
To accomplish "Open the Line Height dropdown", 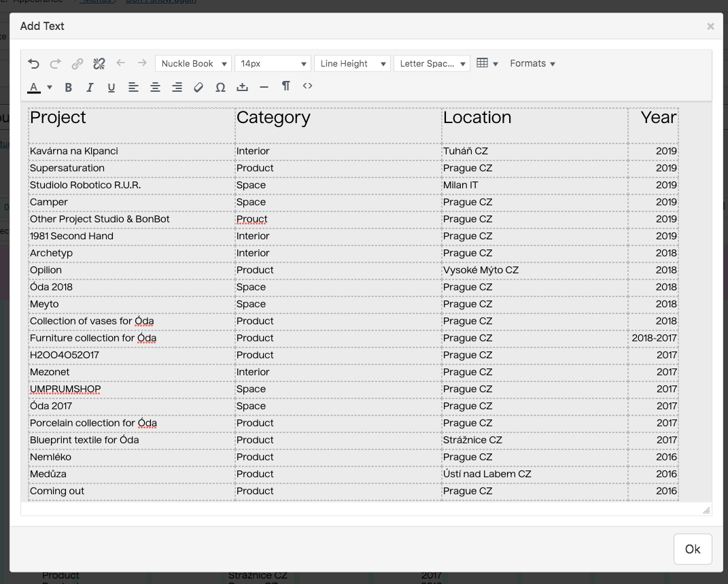I will (352, 64).
